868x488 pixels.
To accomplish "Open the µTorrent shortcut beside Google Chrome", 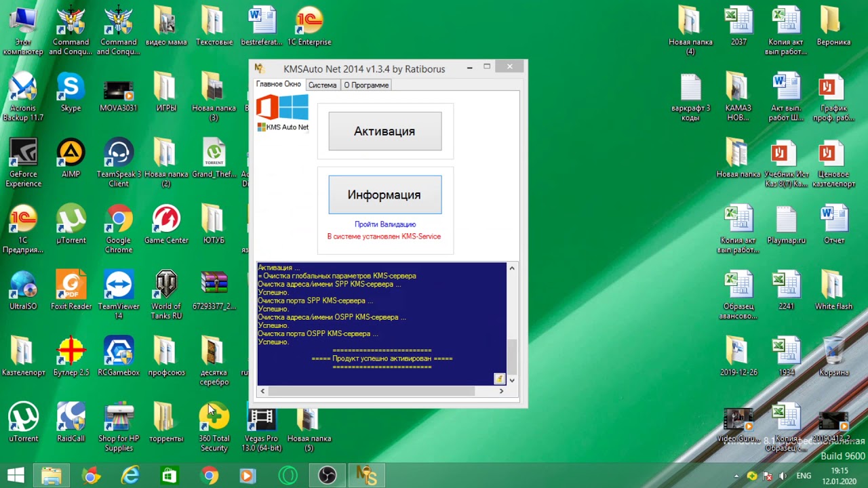I will [x=71, y=225].
